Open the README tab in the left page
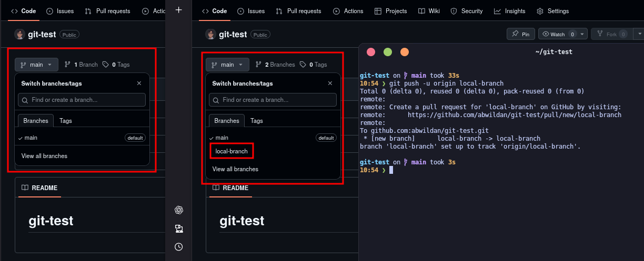The image size is (644, 261). 39,188
